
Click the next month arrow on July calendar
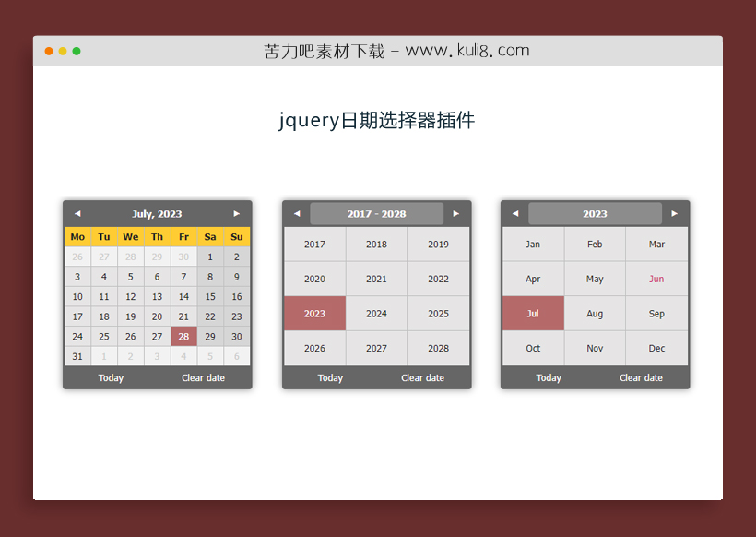tap(237, 213)
